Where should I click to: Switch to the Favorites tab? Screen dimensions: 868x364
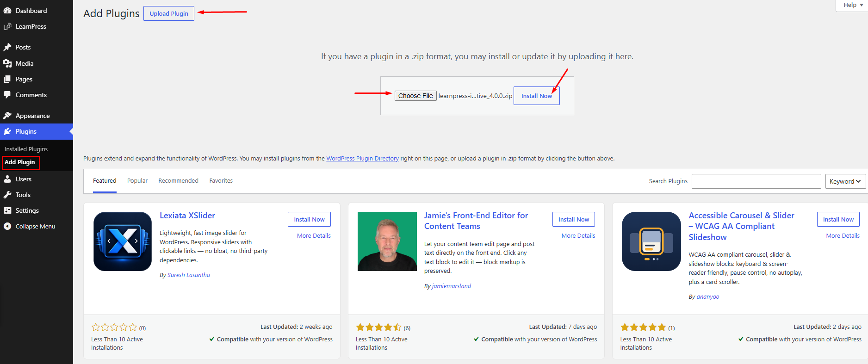[221, 181]
